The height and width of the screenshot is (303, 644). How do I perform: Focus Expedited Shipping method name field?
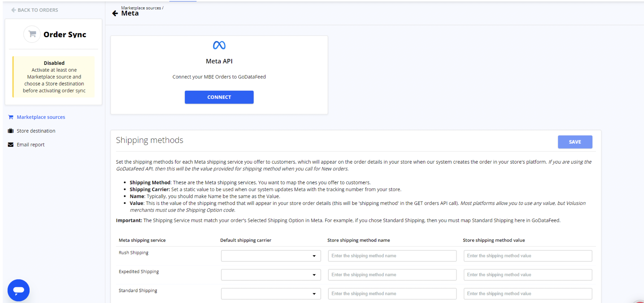pyautogui.click(x=392, y=275)
